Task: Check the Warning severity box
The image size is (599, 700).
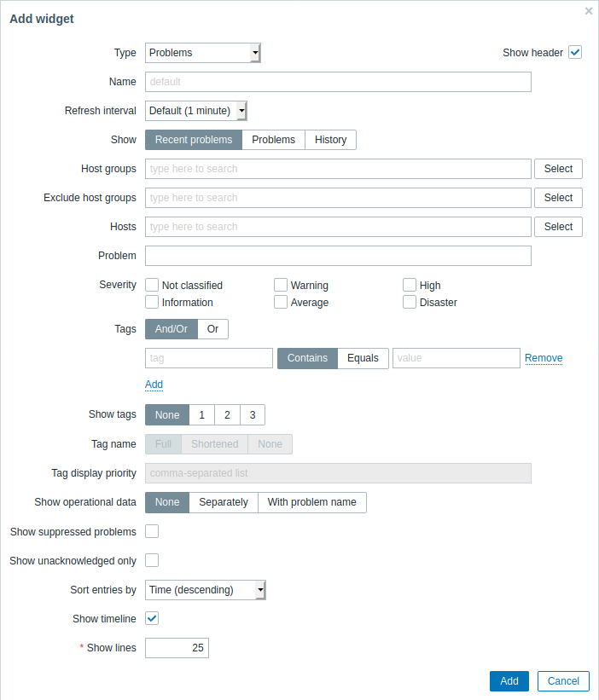Action: point(281,285)
